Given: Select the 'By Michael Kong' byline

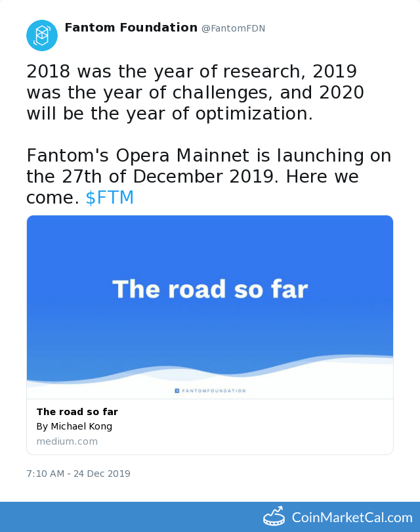Looking at the screenshot, I should point(74,426).
